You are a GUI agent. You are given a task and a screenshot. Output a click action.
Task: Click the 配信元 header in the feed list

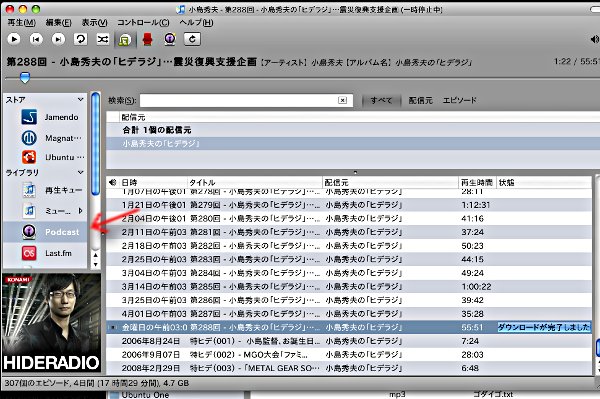133,117
